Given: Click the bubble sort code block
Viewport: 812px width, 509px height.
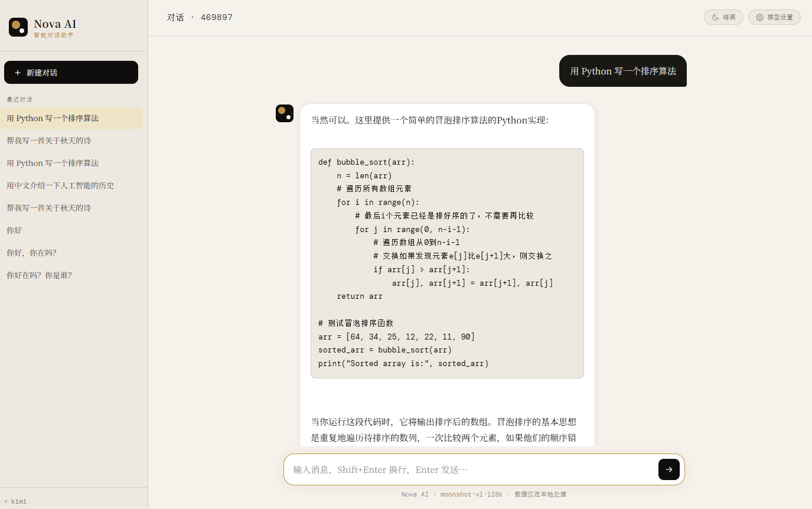Looking at the screenshot, I should click(x=447, y=263).
